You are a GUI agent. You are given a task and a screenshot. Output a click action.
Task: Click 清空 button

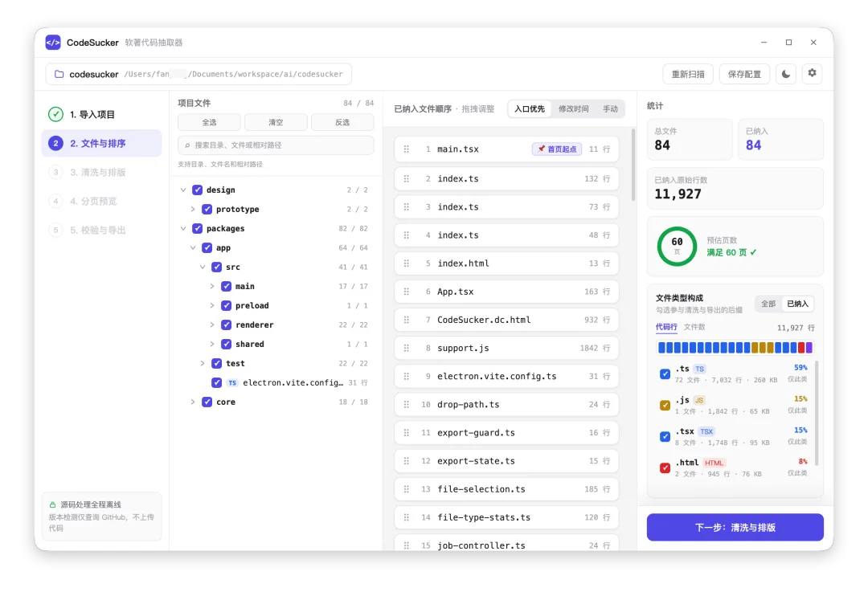[x=276, y=122]
